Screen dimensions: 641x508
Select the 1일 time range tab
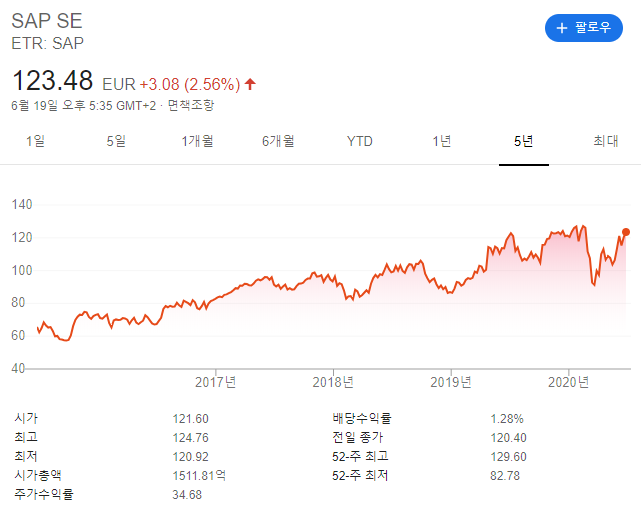click(x=36, y=141)
